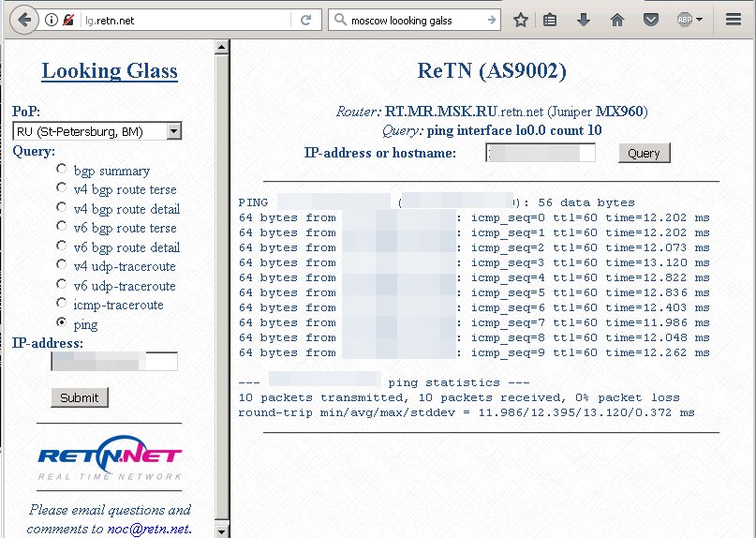Screen dimensions: 756x538
Task: Go back using the browser back arrow
Action: point(23,21)
